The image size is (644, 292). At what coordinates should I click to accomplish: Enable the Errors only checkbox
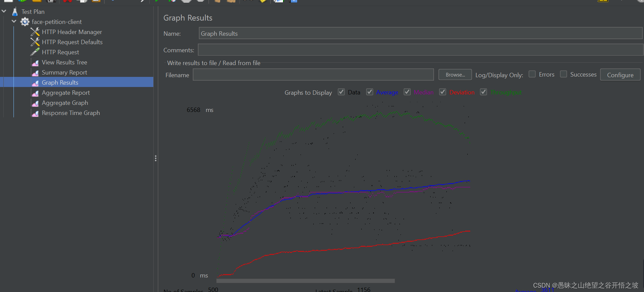point(532,74)
